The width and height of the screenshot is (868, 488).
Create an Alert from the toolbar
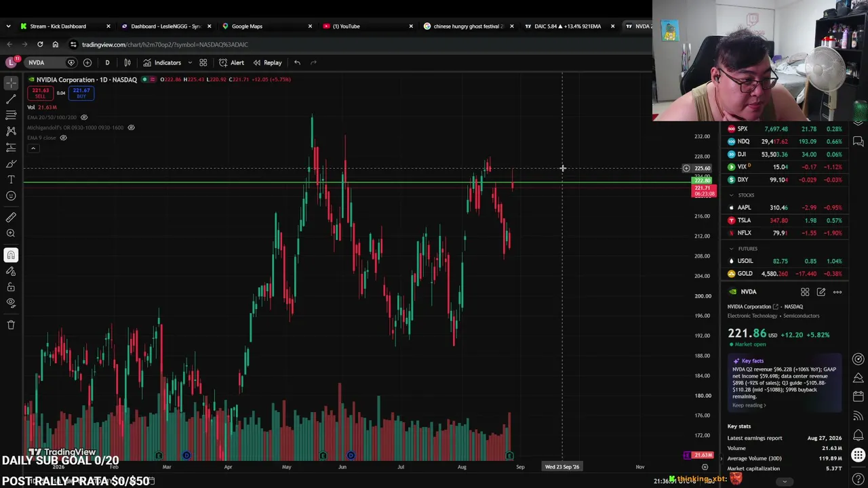click(x=231, y=62)
